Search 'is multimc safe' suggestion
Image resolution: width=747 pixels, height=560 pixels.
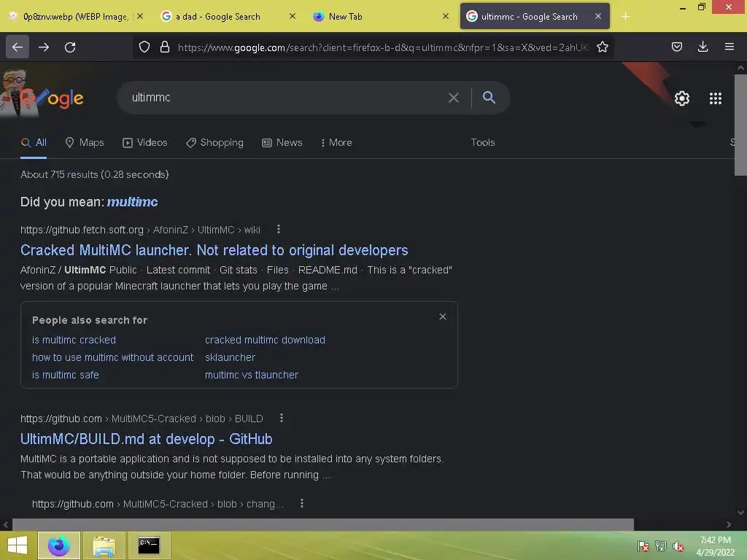point(65,375)
